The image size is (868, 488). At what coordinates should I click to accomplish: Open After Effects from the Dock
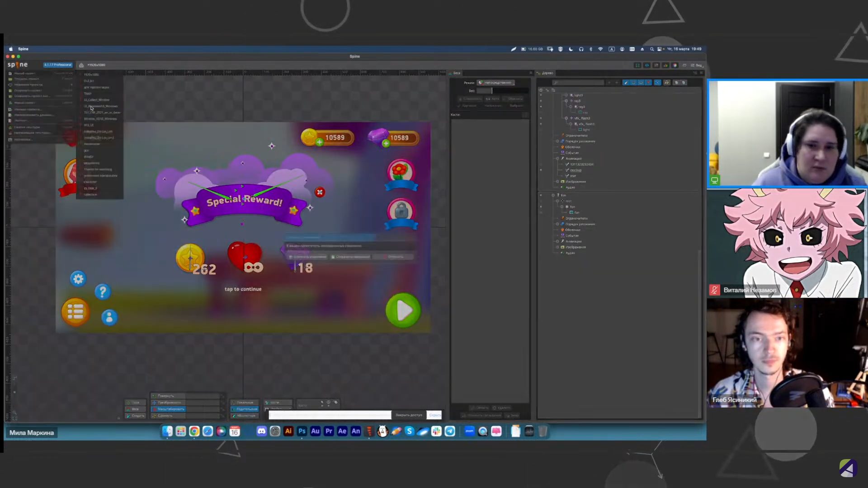[342, 432]
